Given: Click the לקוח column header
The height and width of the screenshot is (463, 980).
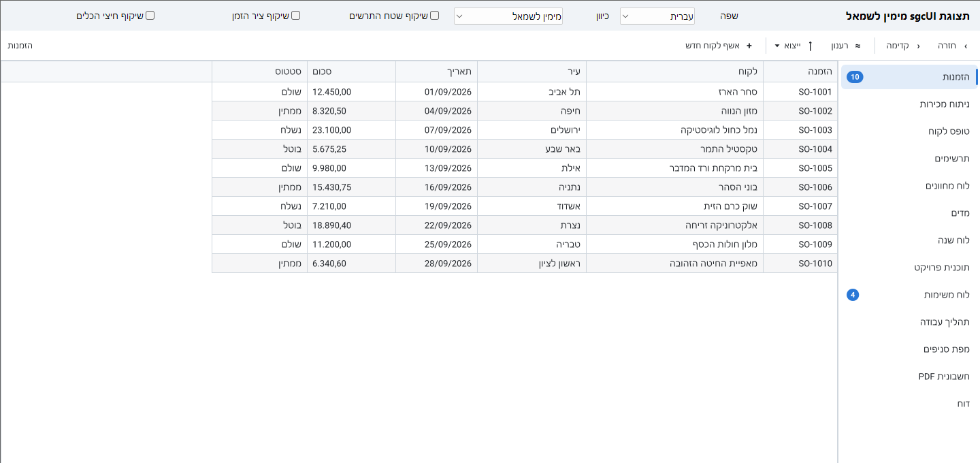Looking at the screenshot, I should click(675, 71).
